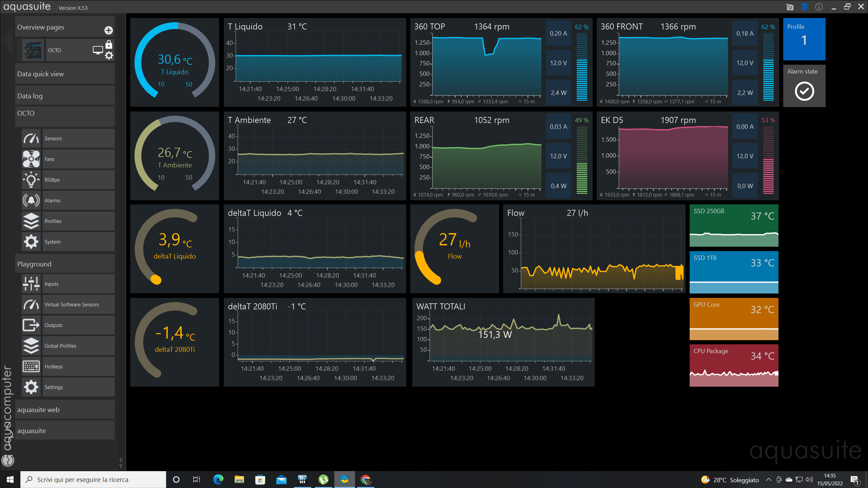Viewport: 868px width, 488px height.
Task: Click the Fans icon
Action: click(x=31, y=159)
